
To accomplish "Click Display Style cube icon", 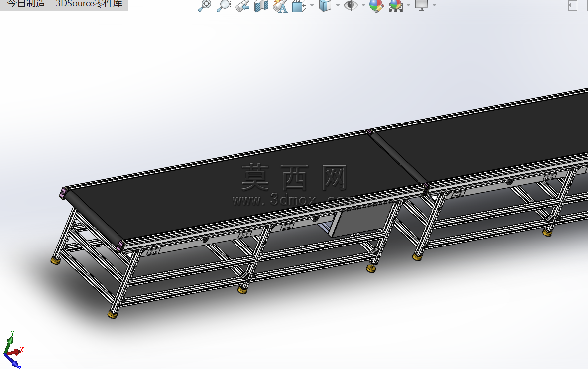I will coord(325,6).
